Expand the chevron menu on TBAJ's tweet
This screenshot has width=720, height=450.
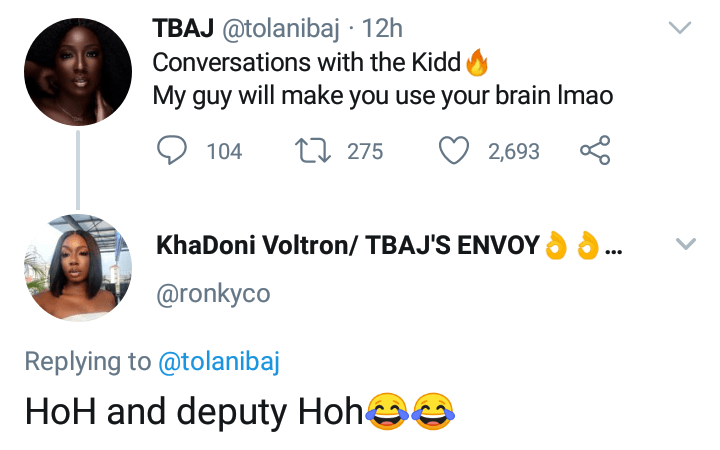pos(680,29)
